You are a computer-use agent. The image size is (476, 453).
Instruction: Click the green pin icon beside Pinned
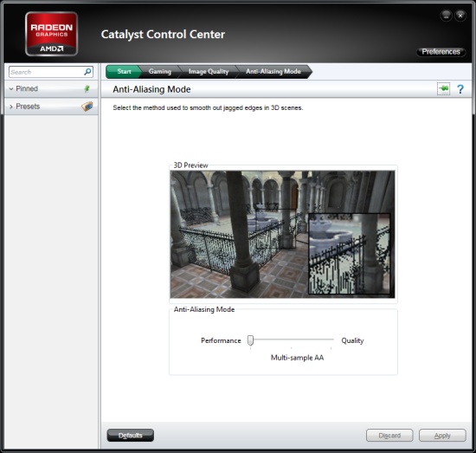(87, 88)
